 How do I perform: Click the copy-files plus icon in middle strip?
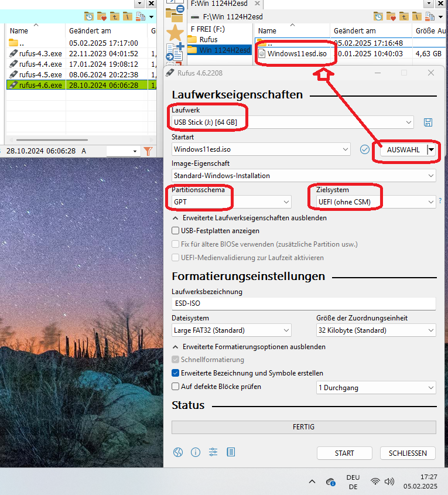175,52
